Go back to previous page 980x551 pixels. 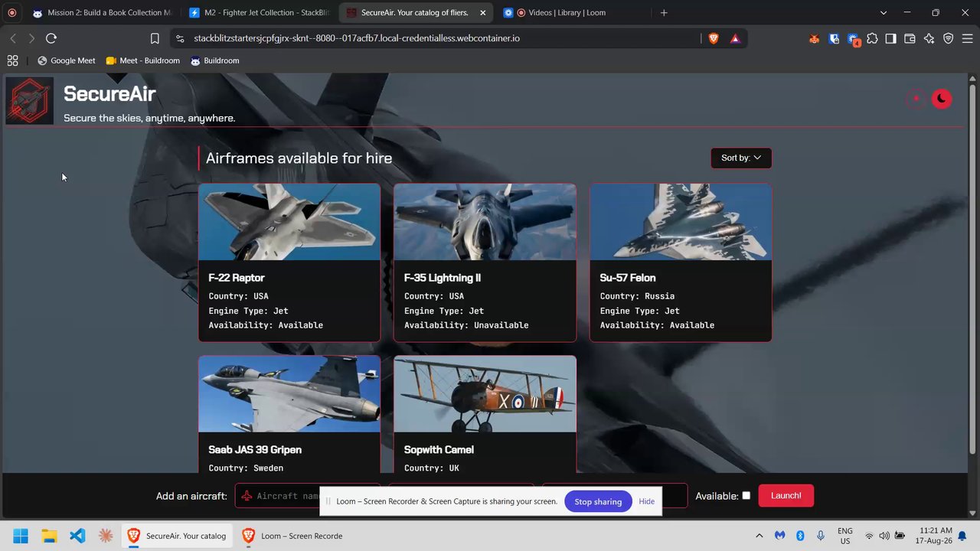coord(13,38)
